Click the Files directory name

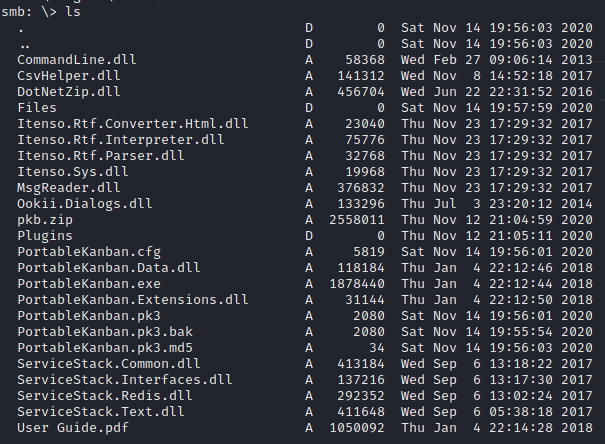[37, 107]
